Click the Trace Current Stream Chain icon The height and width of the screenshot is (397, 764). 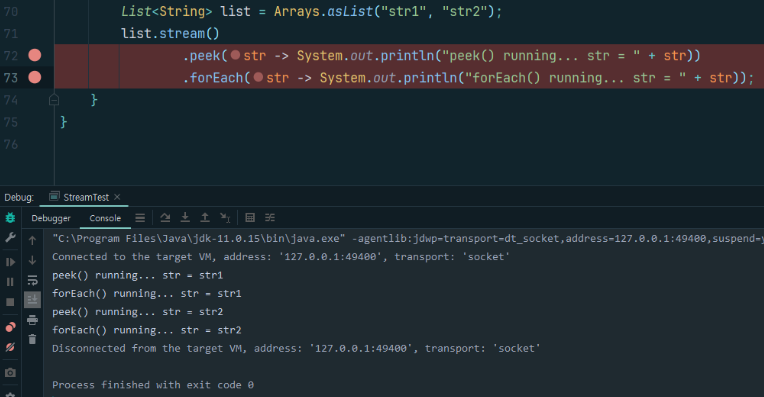coord(270,218)
